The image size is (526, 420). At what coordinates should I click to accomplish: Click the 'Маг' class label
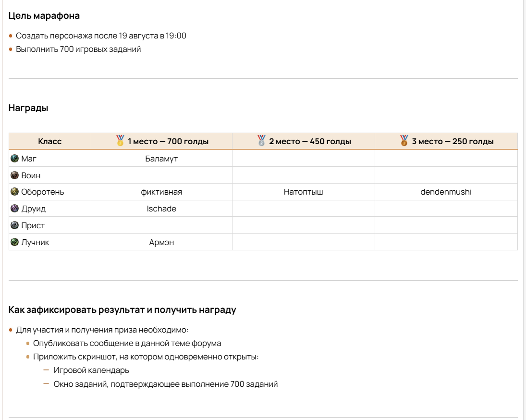(28, 159)
